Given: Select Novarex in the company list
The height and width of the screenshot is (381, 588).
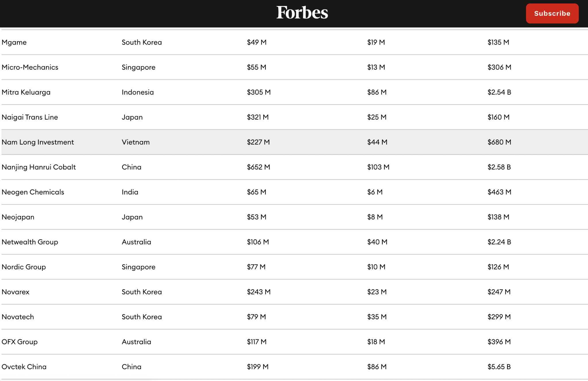Looking at the screenshot, I should [16, 292].
